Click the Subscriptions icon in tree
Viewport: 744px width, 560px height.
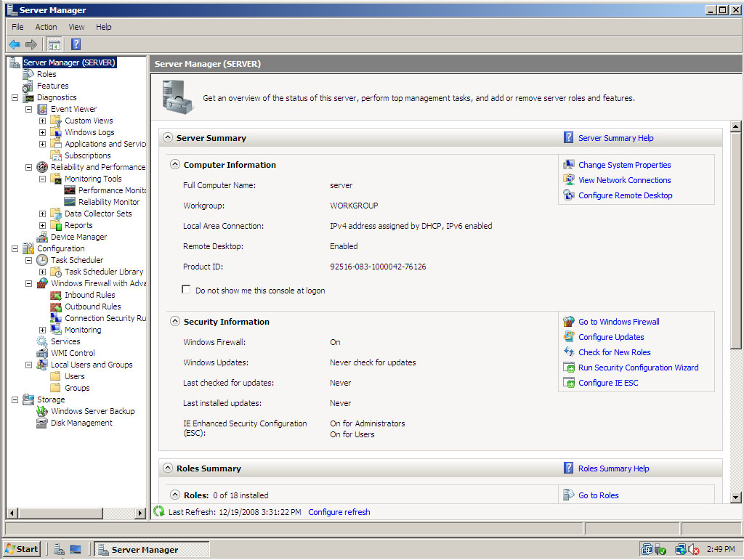[x=56, y=155]
